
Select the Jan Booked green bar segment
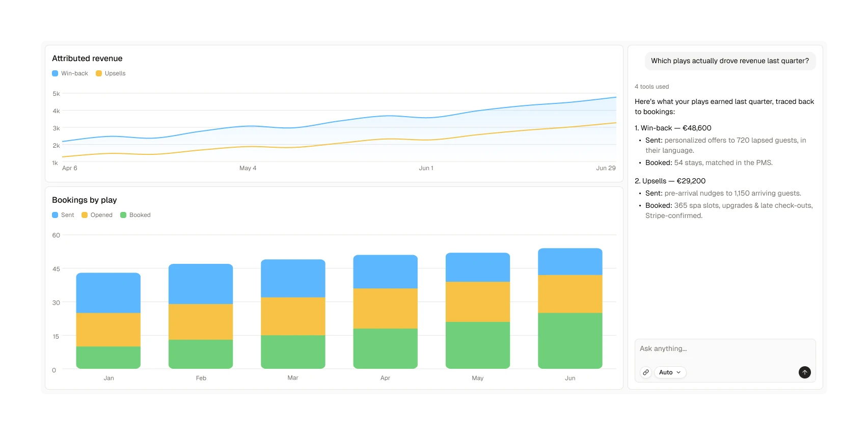coord(108,358)
